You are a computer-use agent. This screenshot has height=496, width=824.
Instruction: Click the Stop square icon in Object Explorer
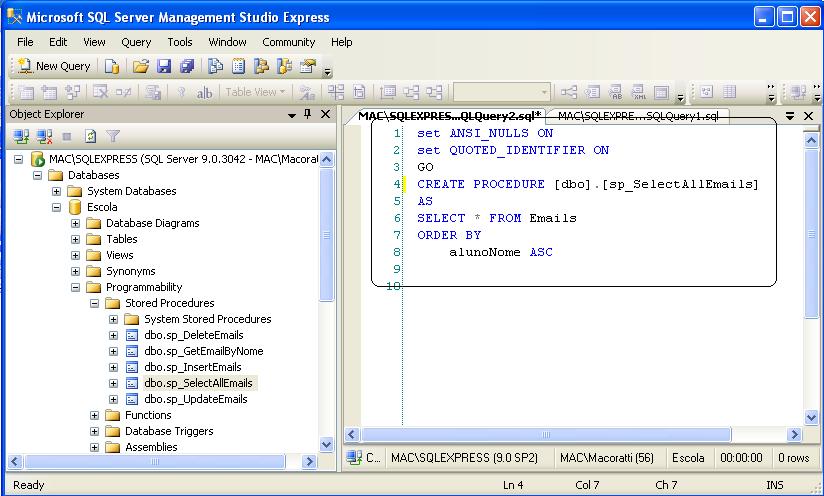click(x=67, y=137)
